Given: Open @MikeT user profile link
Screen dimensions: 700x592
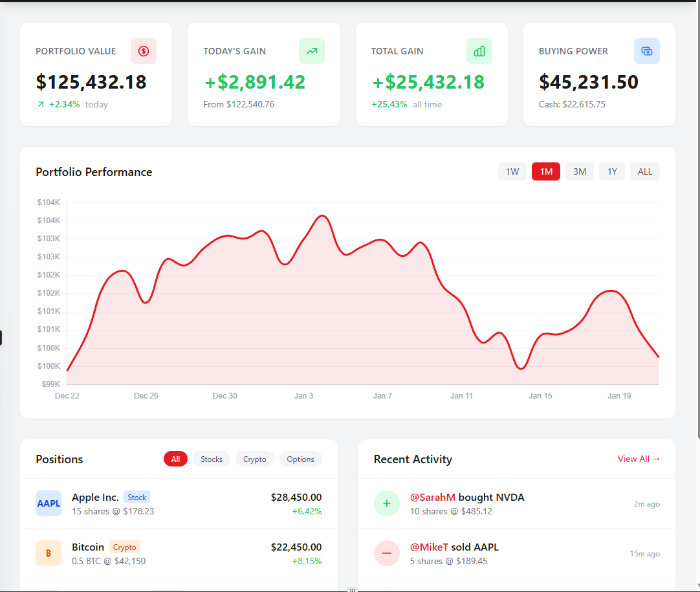Looking at the screenshot, I should pos(429,547).
